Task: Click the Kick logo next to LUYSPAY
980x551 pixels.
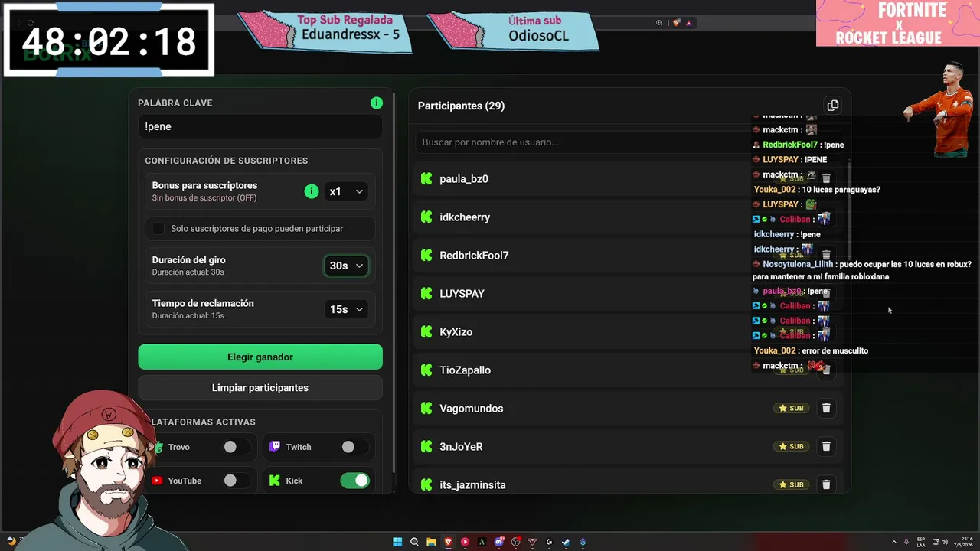Action: click(x=426, y=293)
